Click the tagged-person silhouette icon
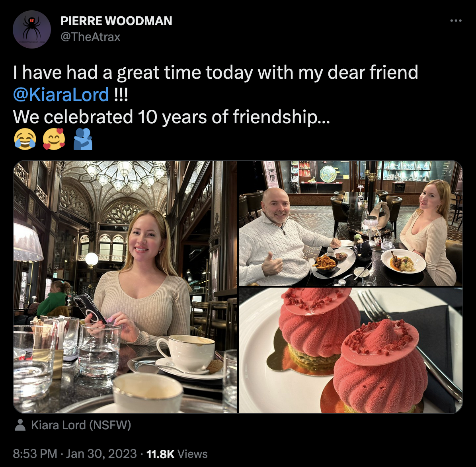 coord(20,426)
